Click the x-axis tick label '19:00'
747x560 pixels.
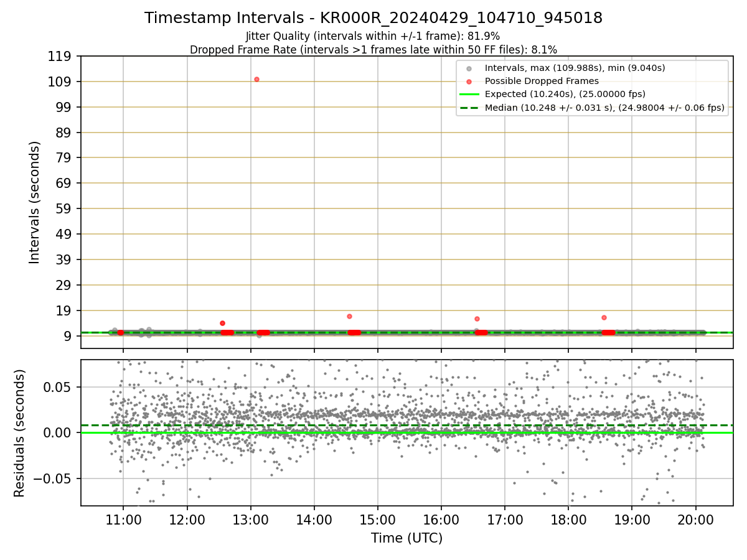pos(632,520)
